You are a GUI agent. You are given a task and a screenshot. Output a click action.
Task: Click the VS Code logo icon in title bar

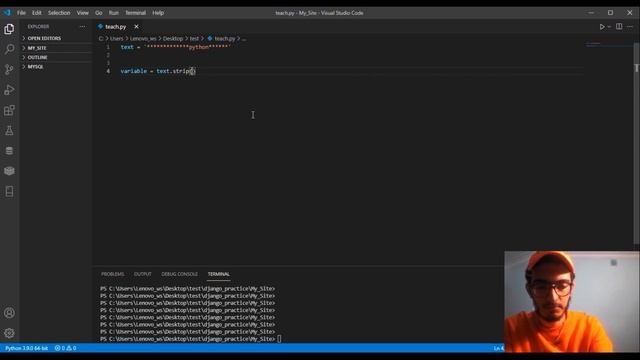(x=7, y=13)
